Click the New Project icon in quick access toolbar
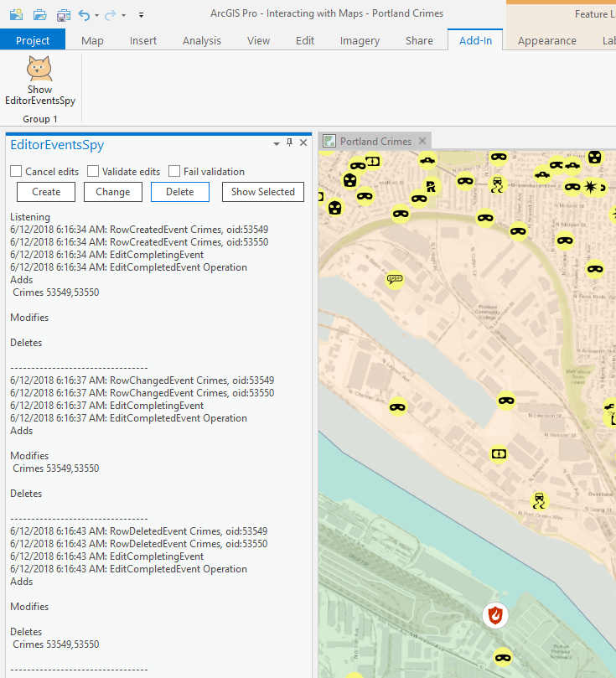 coord(17,14)
